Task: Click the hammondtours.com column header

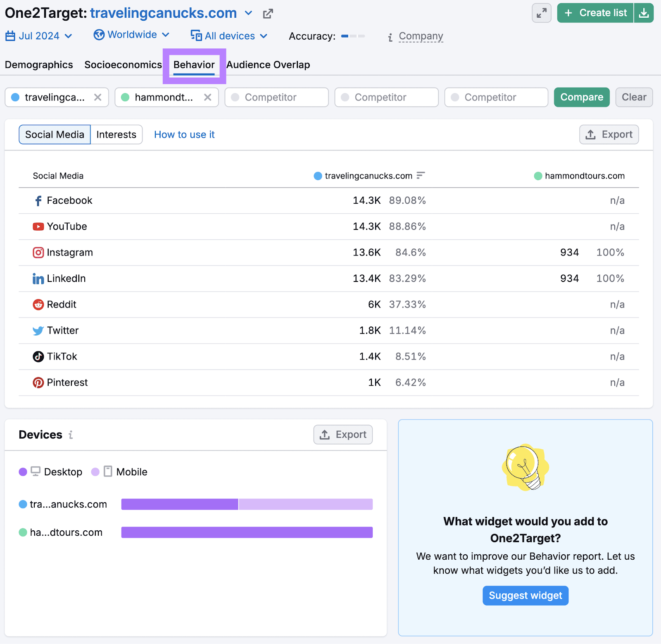Action: point(585,176)
